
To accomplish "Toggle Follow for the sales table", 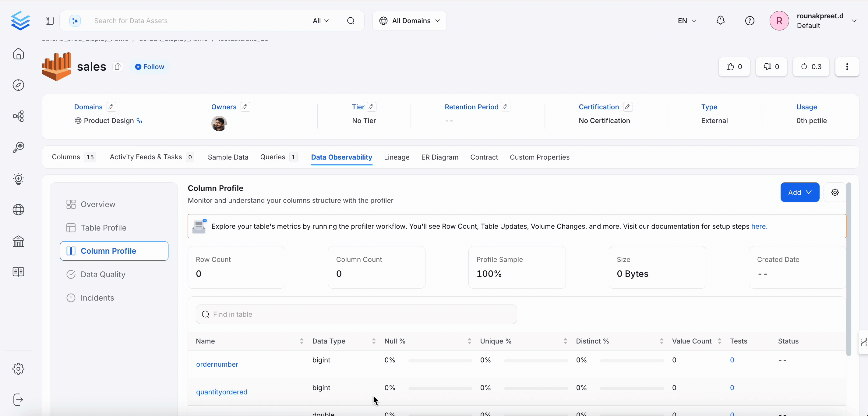I will point(150,67).
